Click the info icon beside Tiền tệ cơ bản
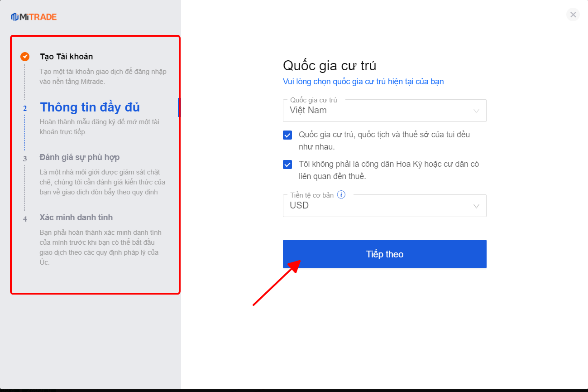The height and width of the screenshot is (392, 588). click(341, 195)
